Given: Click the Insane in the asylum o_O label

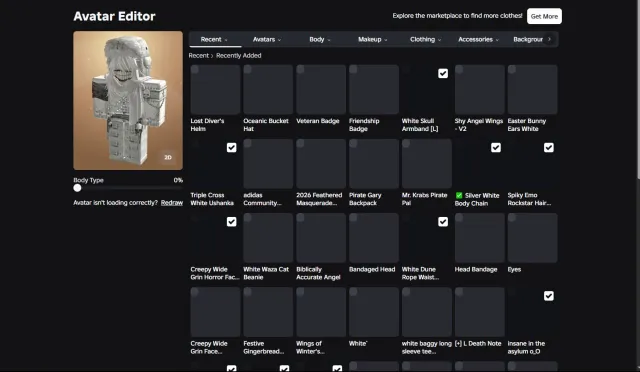Looking at the screenshot, I should click(x=527, y=347).
